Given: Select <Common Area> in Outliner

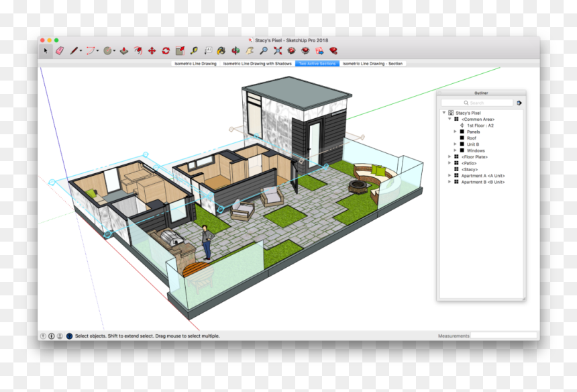Looking at the screenshot, I should coord(482,119).
